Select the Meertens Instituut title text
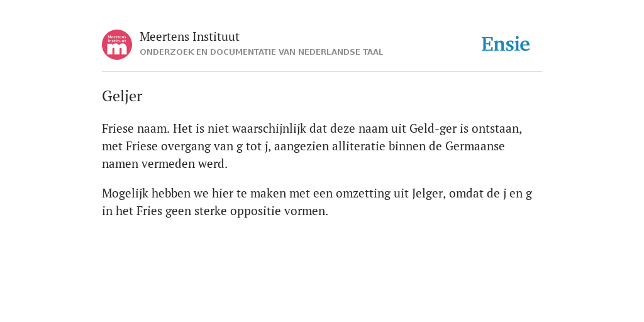Viewport: 644px width, 322px height. [189, 36]
